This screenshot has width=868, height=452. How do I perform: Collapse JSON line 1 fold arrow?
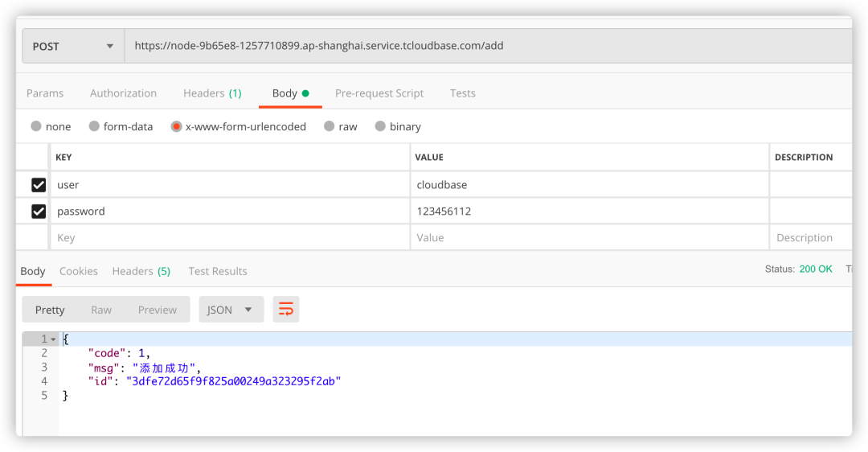(53, 339)
